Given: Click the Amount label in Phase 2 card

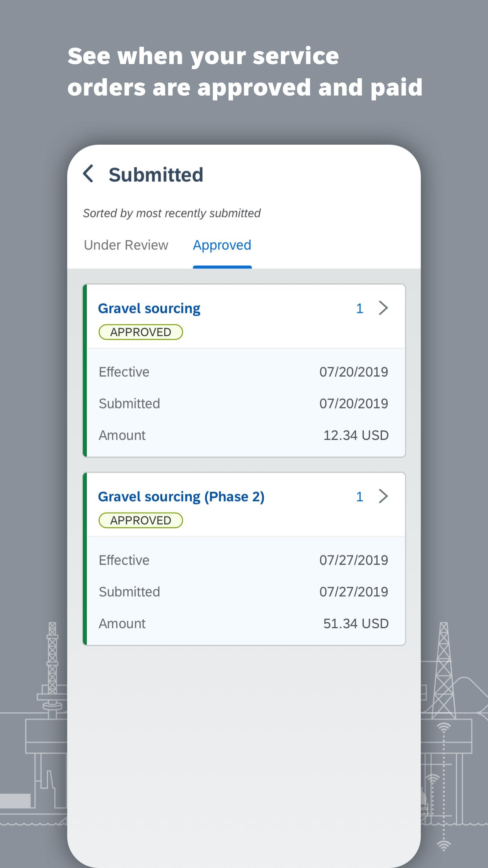Looking at the screenshot, I should click(x=122, y=623).
